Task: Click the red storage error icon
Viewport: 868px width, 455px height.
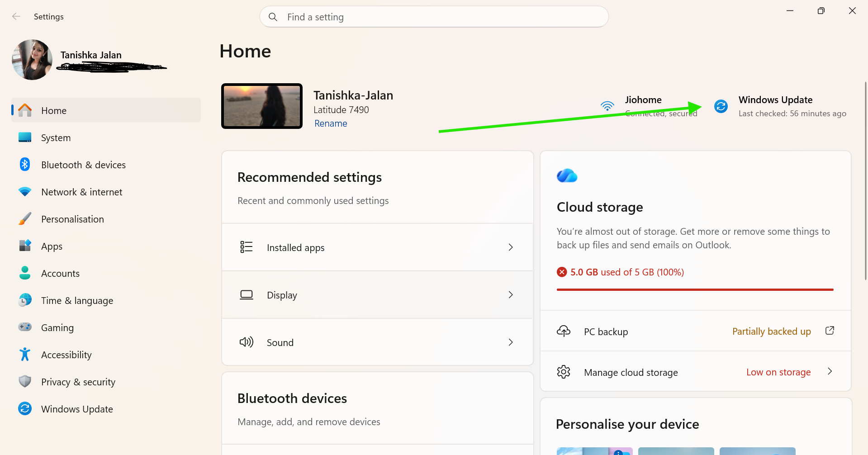Action: [562, 272]
